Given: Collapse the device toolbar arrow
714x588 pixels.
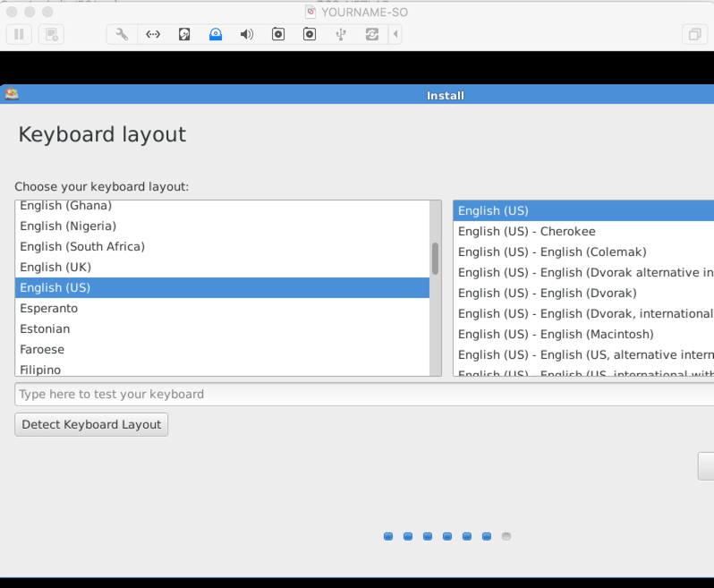Looking at the screenshot, I should tap(395, 34).
